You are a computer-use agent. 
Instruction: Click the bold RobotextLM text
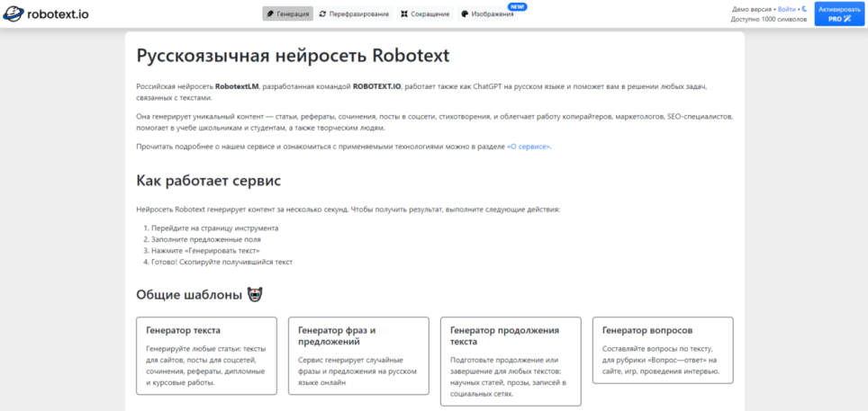tap(237, 87)
